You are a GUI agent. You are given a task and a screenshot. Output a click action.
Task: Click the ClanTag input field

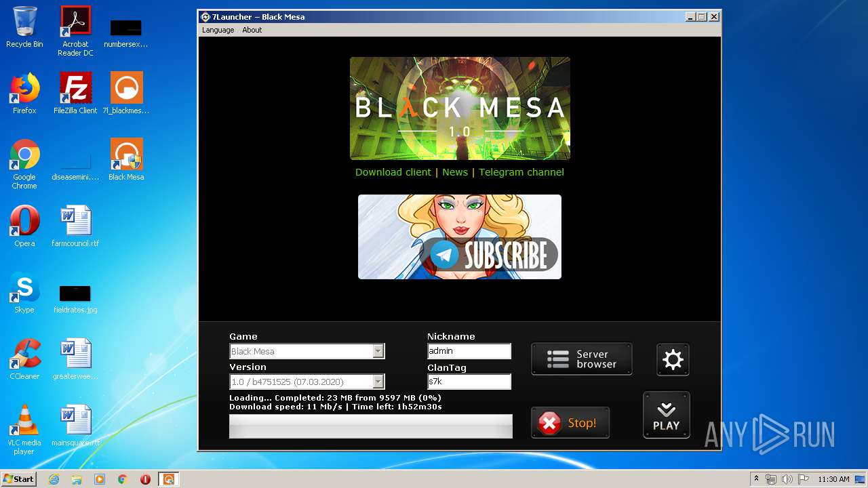(x=469, y=382)
